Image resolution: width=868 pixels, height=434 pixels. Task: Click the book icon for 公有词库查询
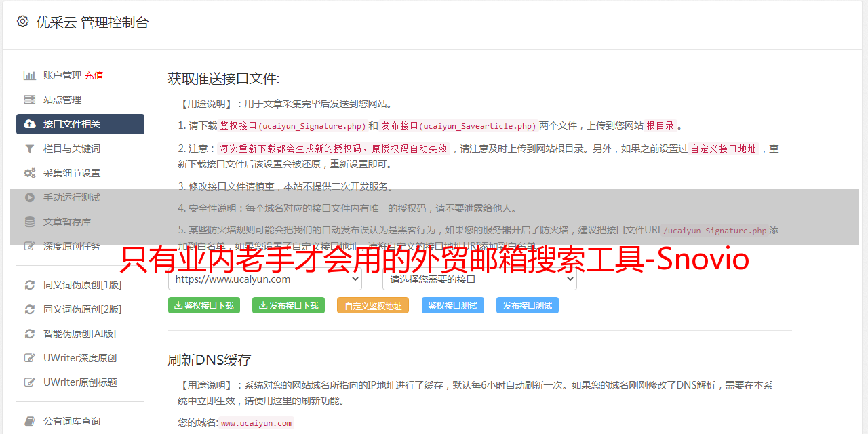(30, 421)
